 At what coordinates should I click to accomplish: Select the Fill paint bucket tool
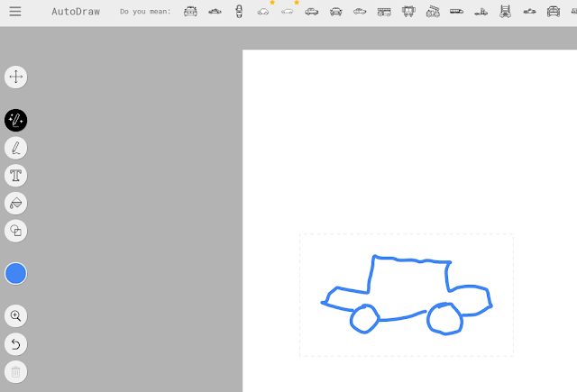16,204
